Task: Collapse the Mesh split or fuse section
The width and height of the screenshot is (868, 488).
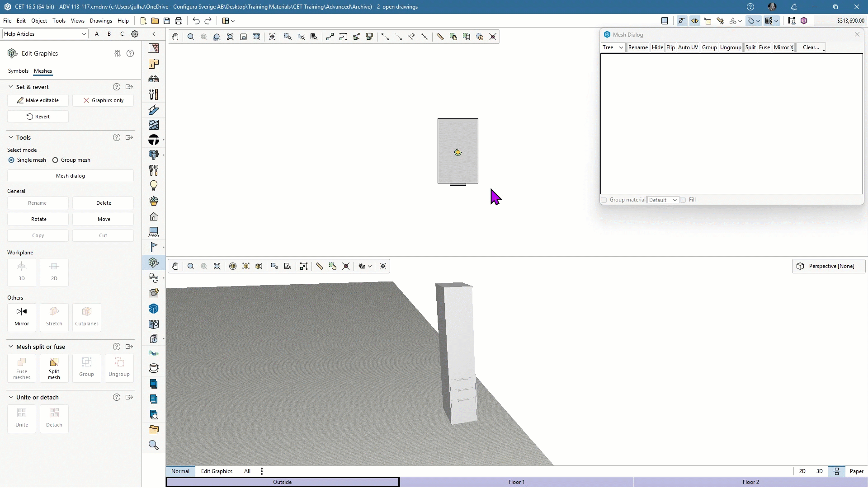Action: pos(11,347)
